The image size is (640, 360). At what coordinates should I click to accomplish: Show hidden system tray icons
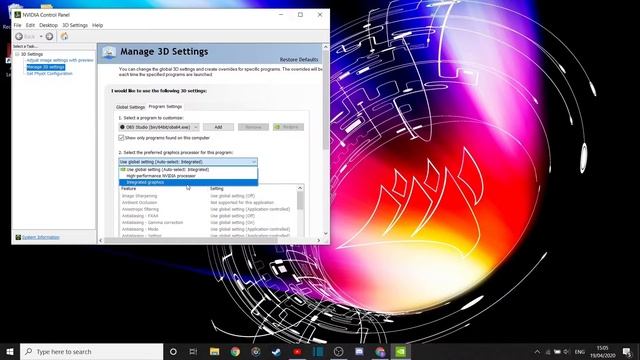click(x=537, y=352)
